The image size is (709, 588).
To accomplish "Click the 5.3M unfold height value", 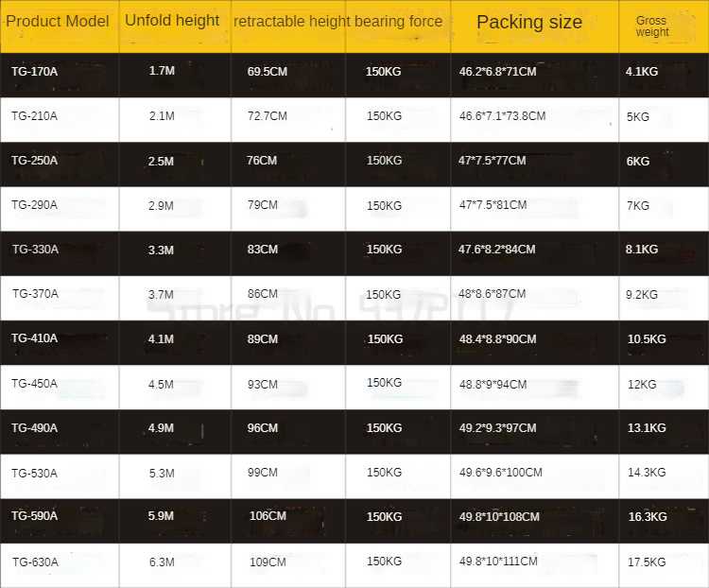I will [162, 473].
